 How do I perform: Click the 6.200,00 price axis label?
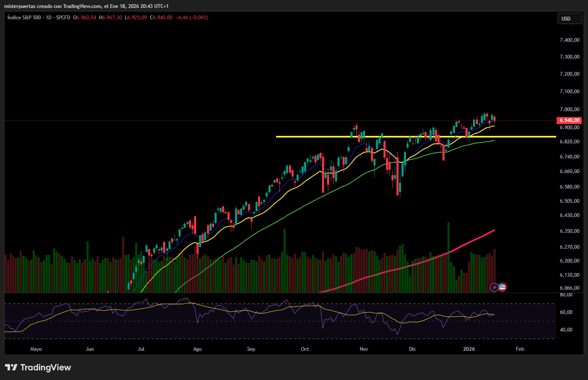(x=570, y=261)
